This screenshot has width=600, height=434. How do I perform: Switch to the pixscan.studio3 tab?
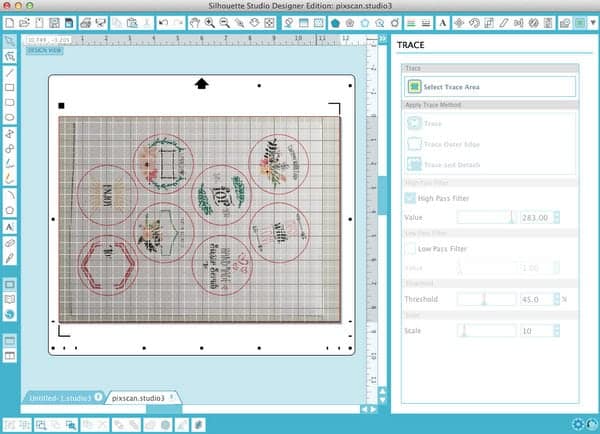138,398
